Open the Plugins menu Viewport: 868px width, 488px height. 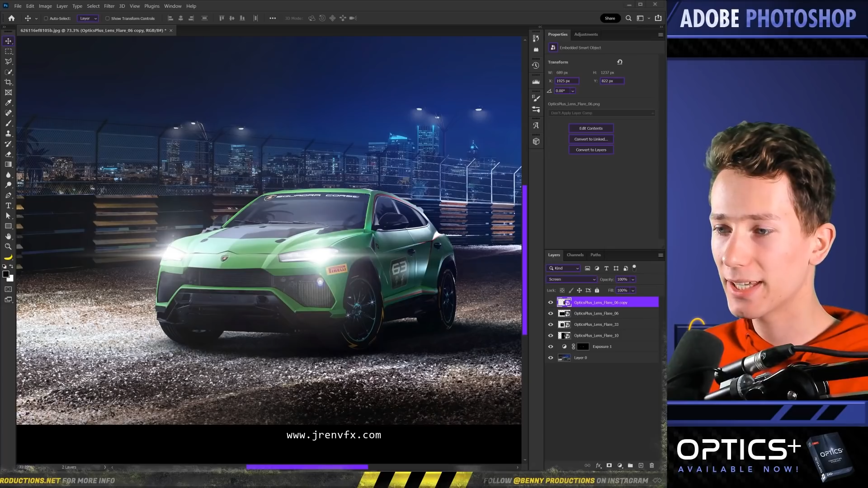(x=152, y=6)
